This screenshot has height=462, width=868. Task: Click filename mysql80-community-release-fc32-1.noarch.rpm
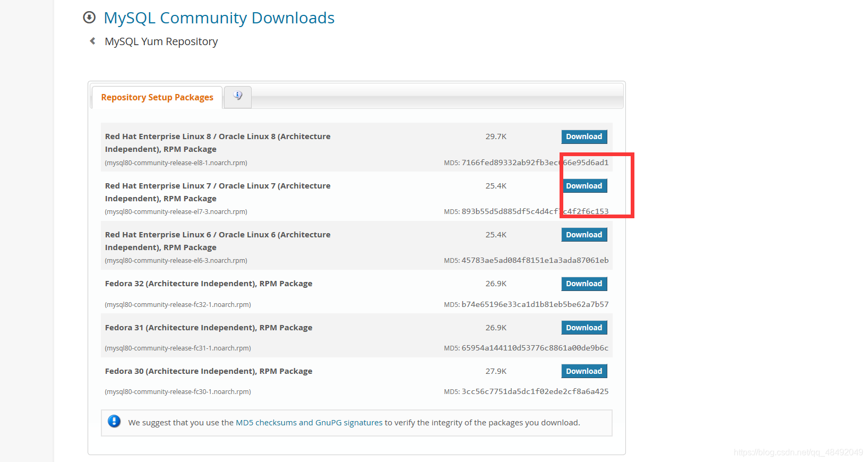pyautogui.click(x=178, y=305)
